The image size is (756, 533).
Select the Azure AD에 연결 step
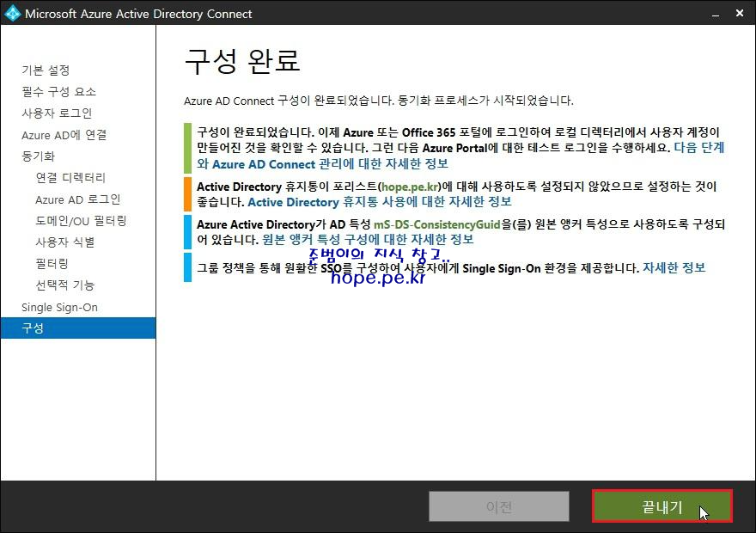pyautogui.click(x=64, y=135)
